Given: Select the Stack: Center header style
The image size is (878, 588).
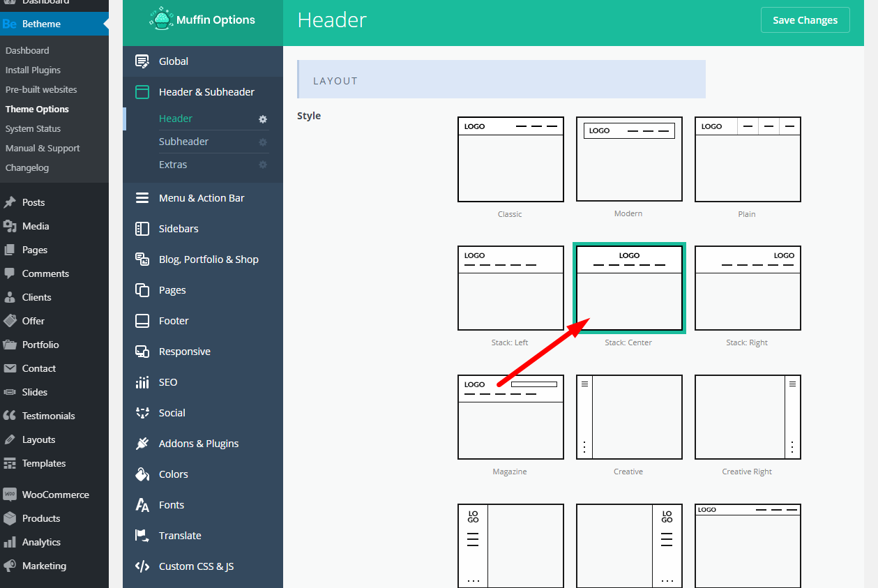Looking at the screenshot, I should pos(629,288).
